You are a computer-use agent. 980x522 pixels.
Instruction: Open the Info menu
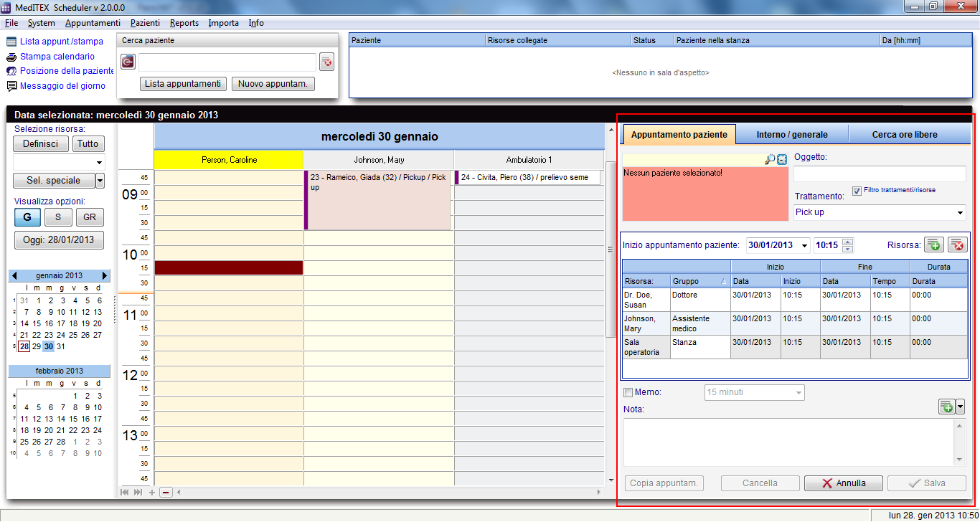tap(256, 23)
